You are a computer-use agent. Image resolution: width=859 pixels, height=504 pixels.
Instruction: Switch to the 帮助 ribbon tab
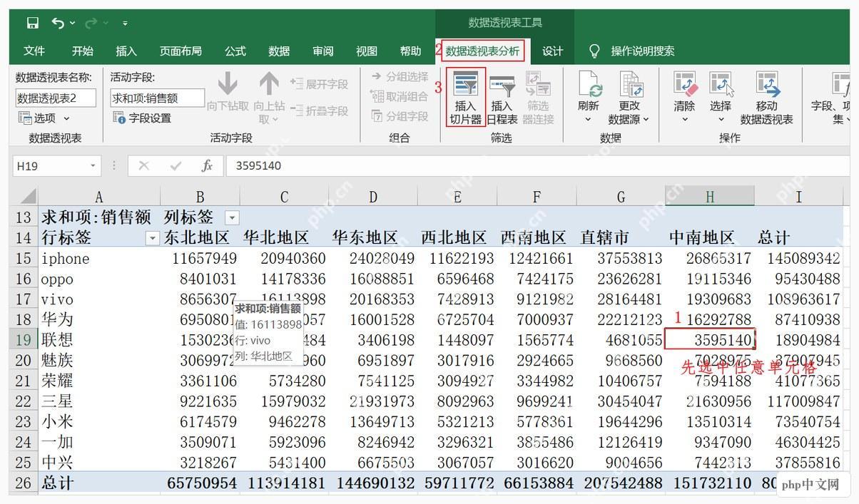(410, 51)
